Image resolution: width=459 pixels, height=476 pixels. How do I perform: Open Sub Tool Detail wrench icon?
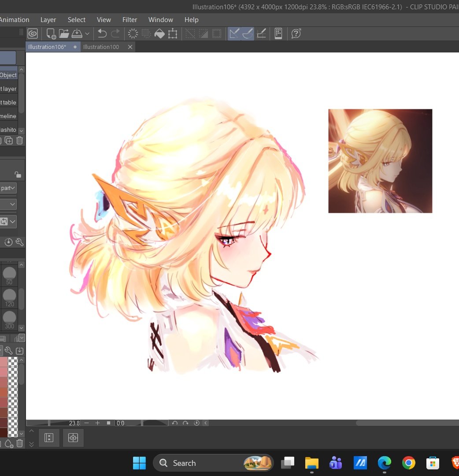tap(19, 242)
